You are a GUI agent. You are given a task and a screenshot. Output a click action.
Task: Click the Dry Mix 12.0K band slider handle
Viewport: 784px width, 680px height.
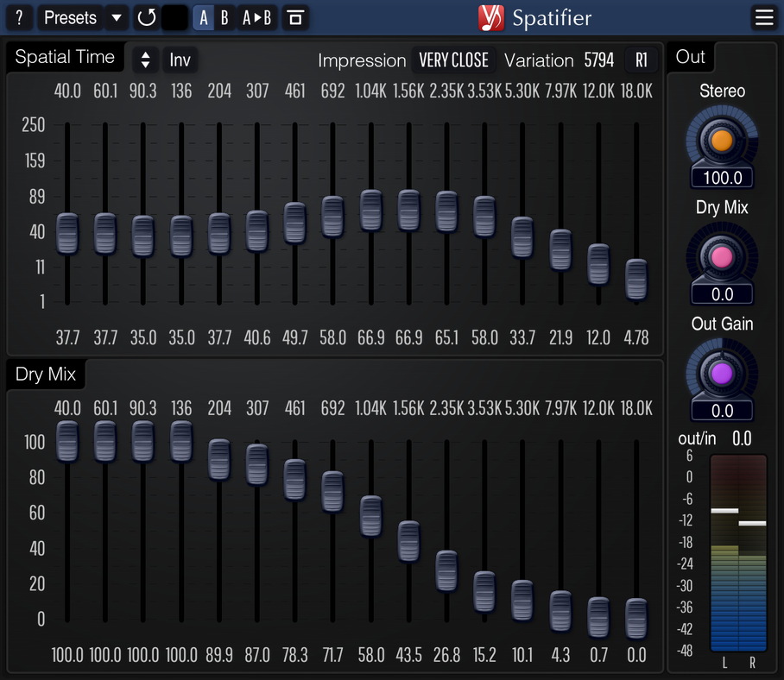click(598, 618)
